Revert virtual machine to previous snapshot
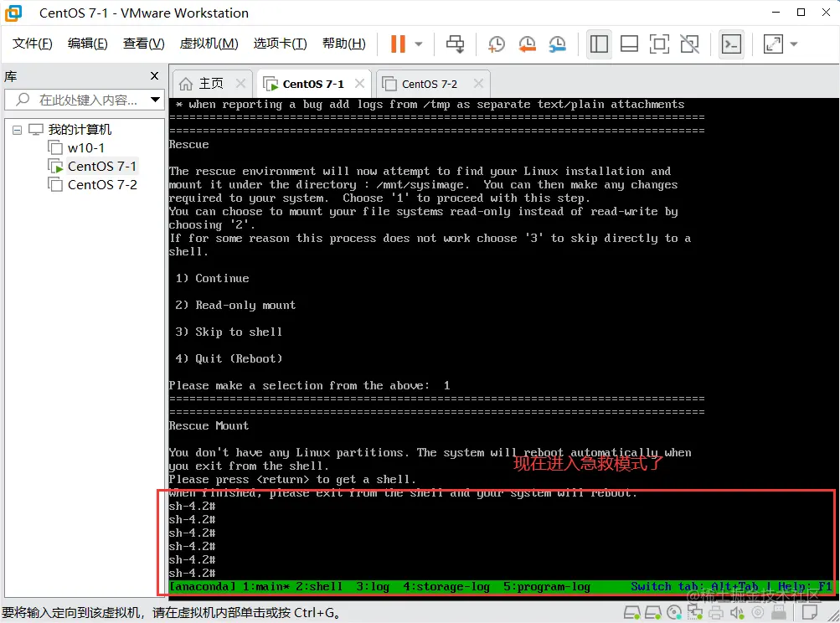 (527, 44)
